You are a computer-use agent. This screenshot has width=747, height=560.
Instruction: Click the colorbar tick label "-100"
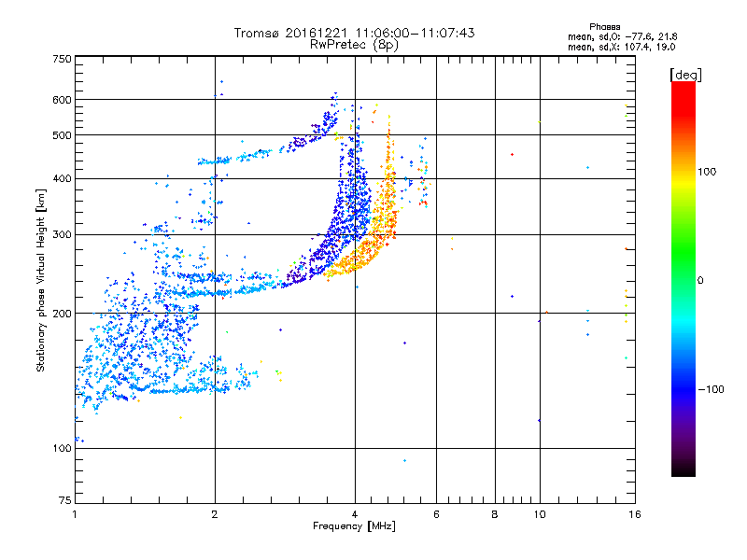(x=712, y=389)
